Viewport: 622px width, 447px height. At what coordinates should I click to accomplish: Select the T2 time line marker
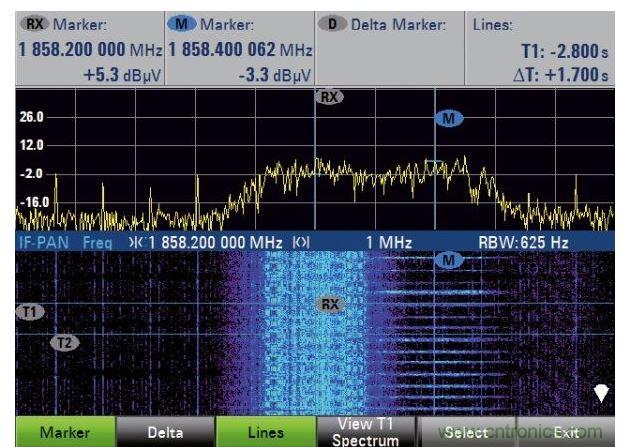coord(65,343)
